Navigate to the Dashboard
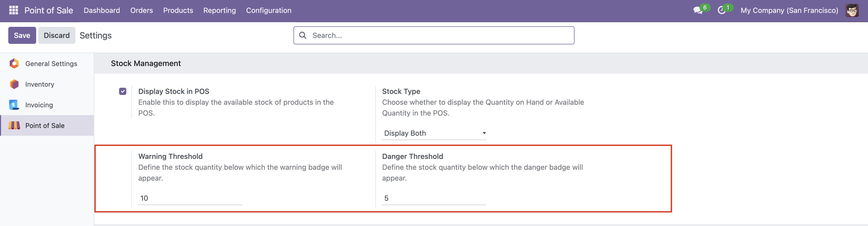 point(102,10)
